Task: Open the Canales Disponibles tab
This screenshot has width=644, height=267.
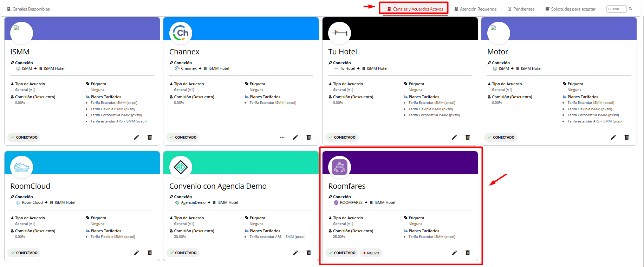Action: 28,9
